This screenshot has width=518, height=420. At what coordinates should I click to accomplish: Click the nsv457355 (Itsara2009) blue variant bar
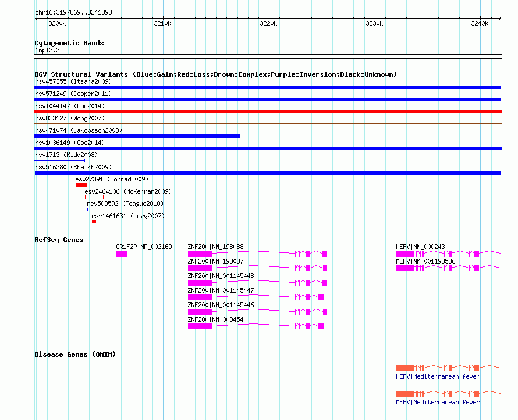(268, 87)
